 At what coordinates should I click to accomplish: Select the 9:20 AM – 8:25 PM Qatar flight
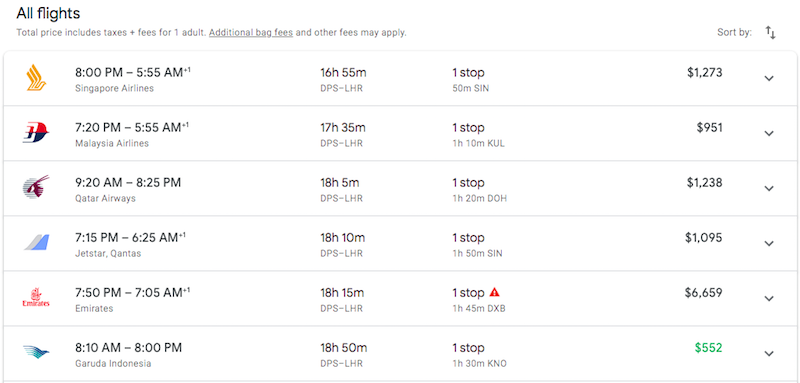[400, 189]
